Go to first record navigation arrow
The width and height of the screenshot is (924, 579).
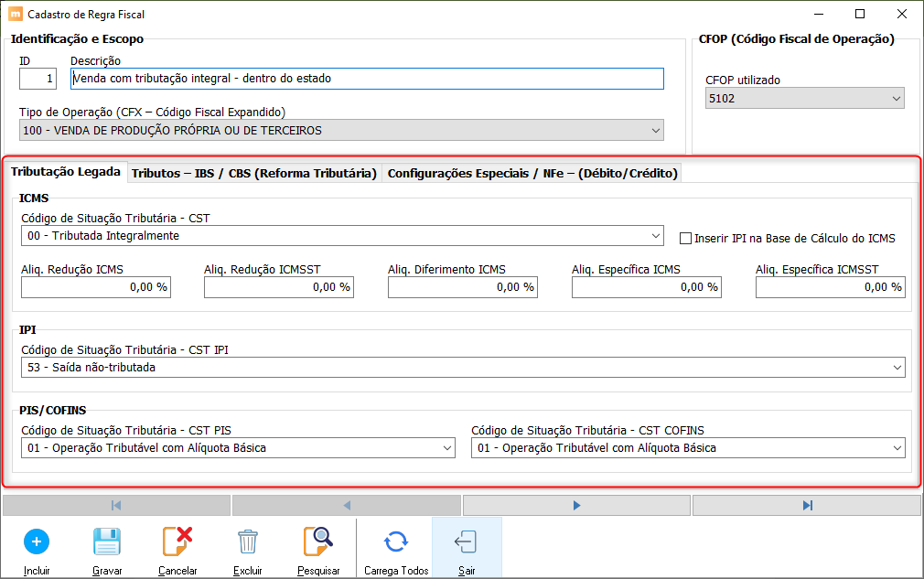(117, 506)
